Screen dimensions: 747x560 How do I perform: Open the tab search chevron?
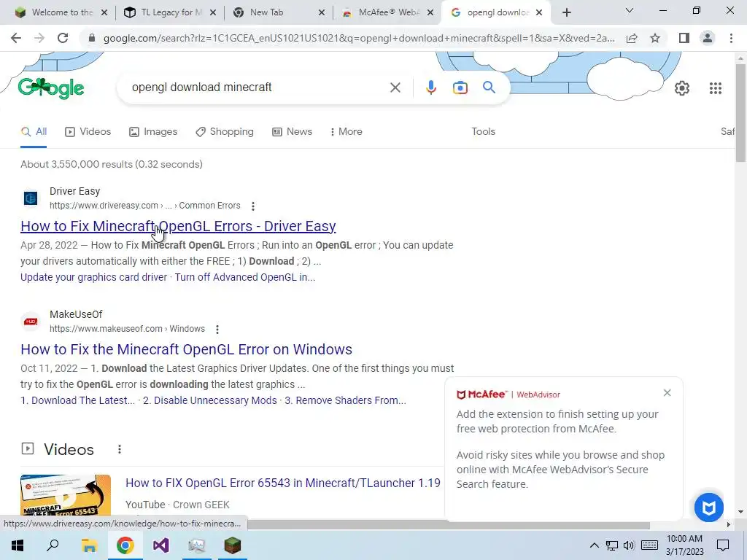[630, 10]
